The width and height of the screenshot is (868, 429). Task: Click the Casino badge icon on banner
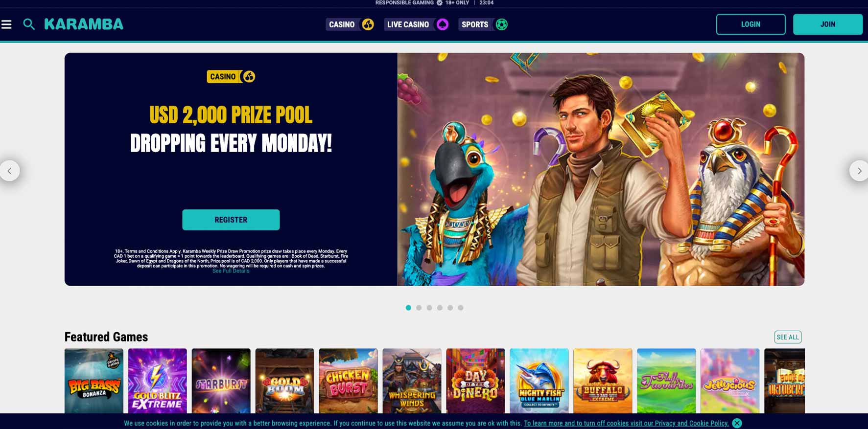pos(249,76)
